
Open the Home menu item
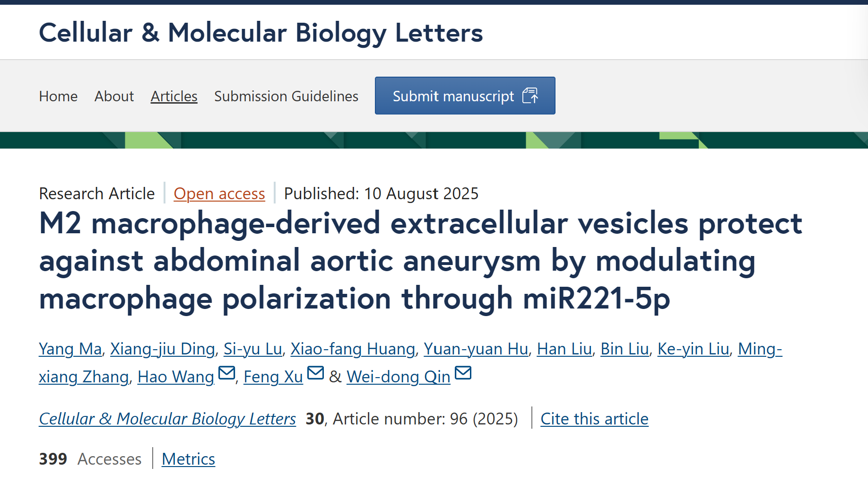(x=58, y=96)
